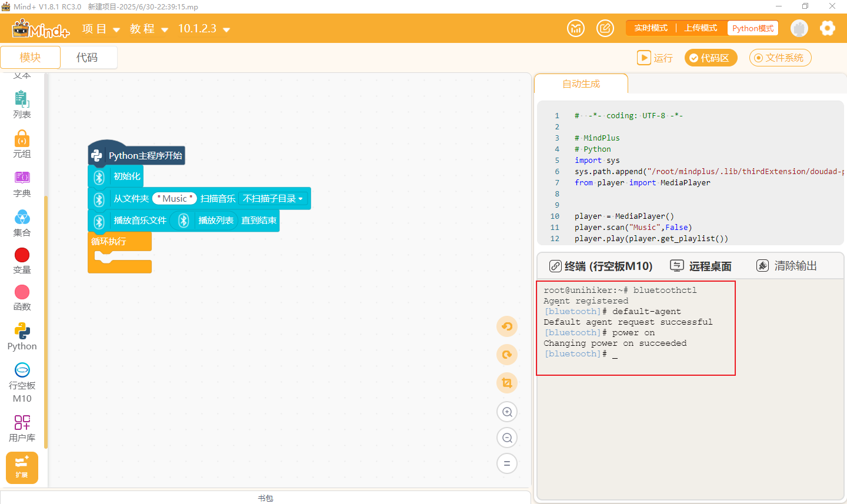Reset workspace zoom with equals icon
The image size is (847, 504).
coord(507,463)
